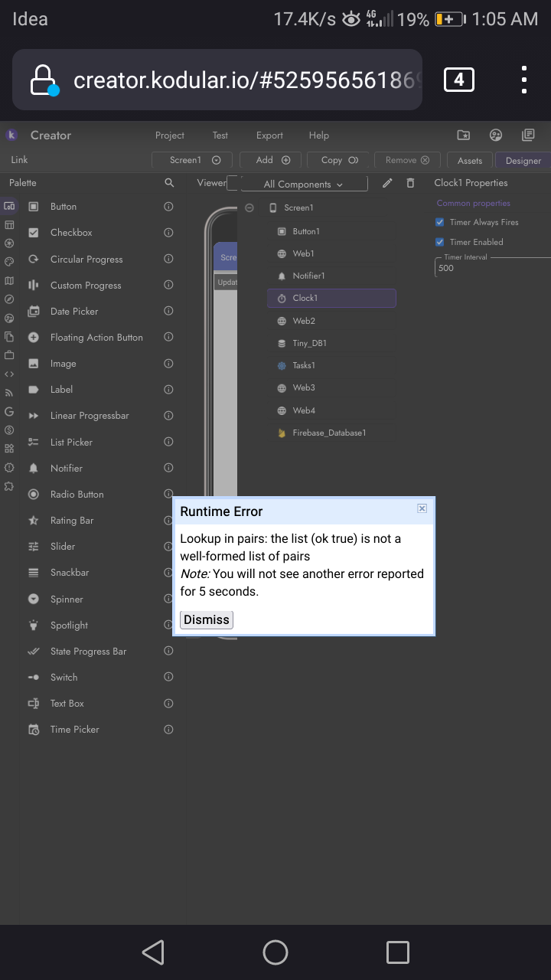Viewport: 551px width, 980px height.
Task: Close the Runtime Error dialog
Action: (422, 508)
